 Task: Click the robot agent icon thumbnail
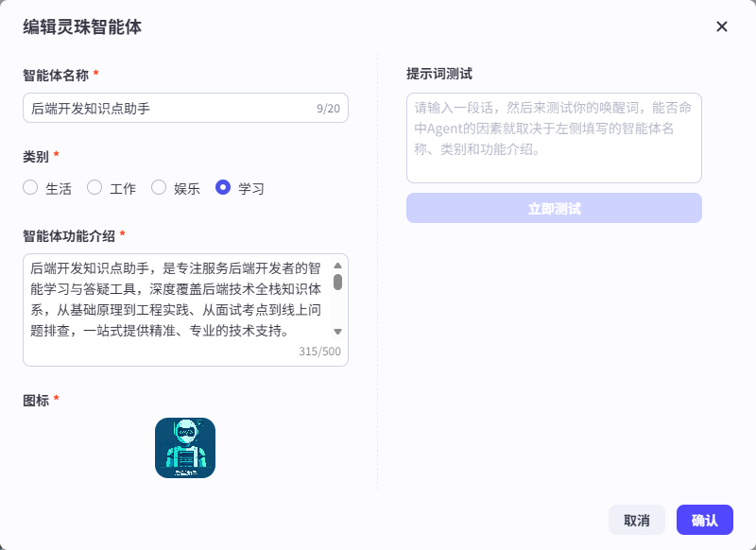tap(185, 446)
